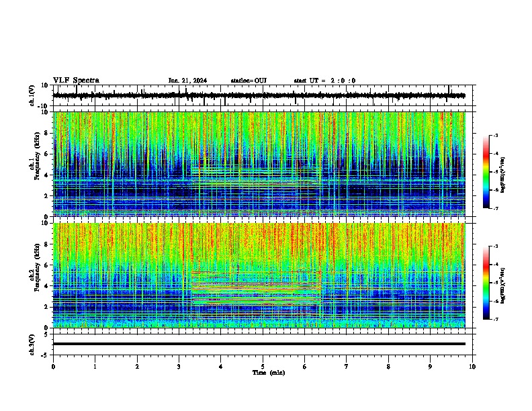Click the ch.1 spectrogram color scale bar

click(x=486, y=172)
